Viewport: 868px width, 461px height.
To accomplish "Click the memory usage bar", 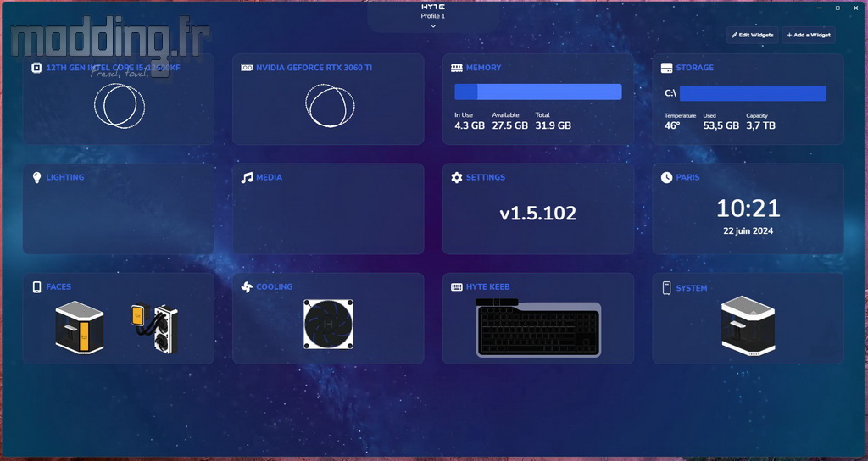I will 538,92.
